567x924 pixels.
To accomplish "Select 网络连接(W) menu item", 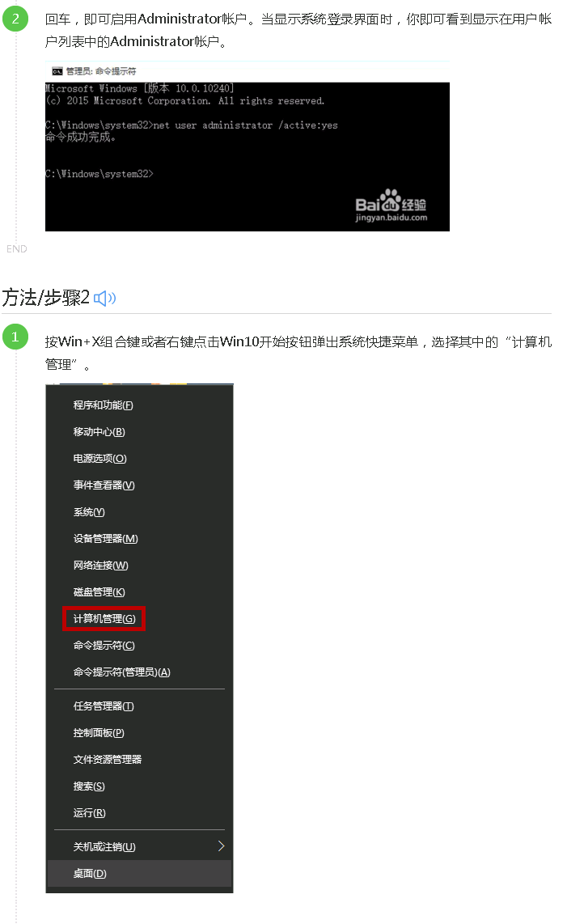I will coord(100,566).
